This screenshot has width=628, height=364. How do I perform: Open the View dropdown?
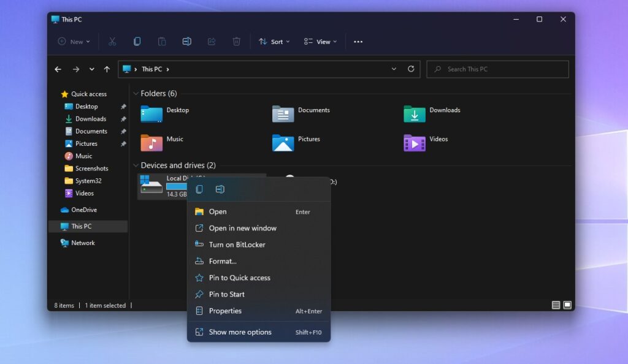coord(320,41)
